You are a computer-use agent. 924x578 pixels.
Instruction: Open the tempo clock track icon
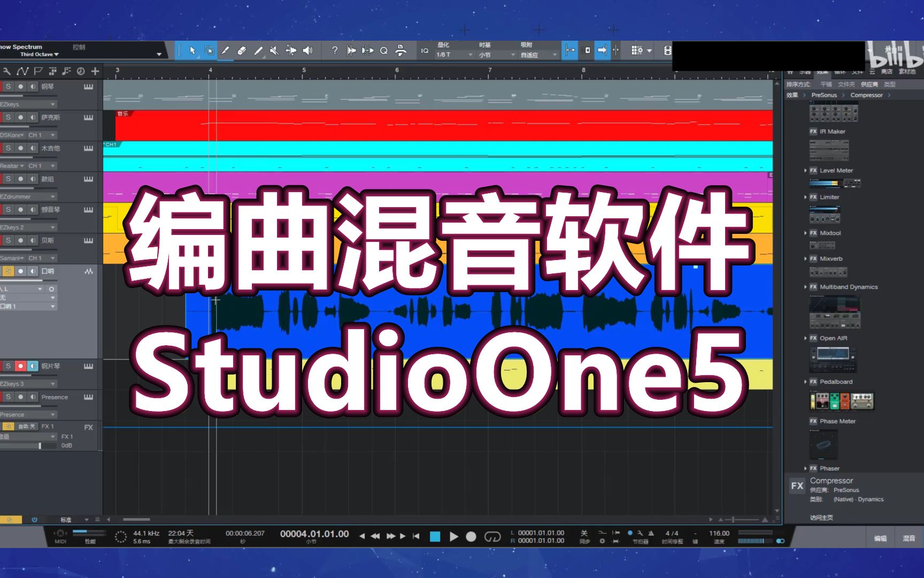tap(81, 71)
